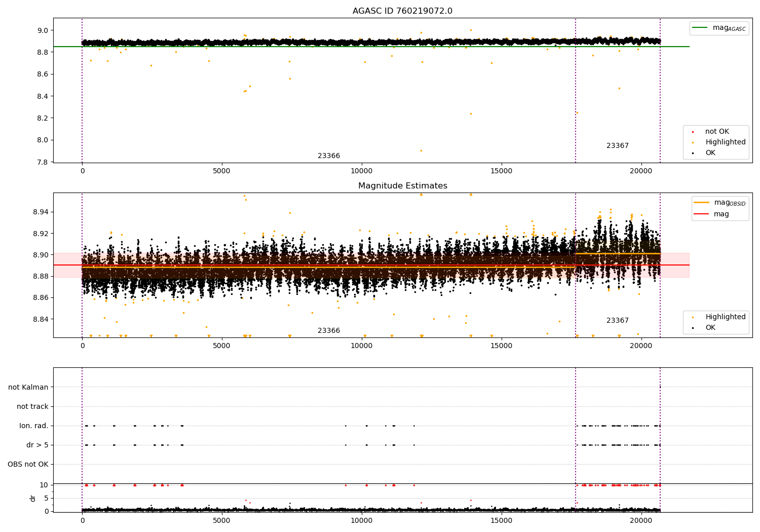Select the 'not OK' legend entry in top plot
This screenshot has width=760, height=532.
click(x=717, y=132)
